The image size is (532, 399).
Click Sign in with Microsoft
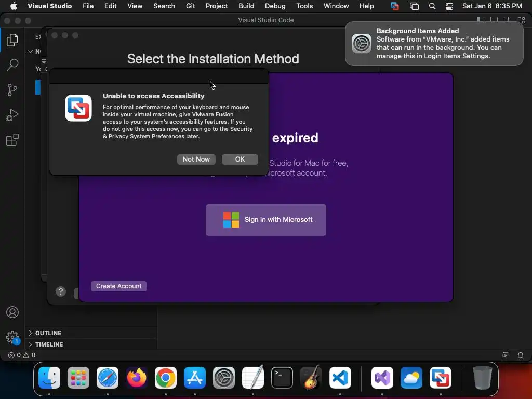265,220
